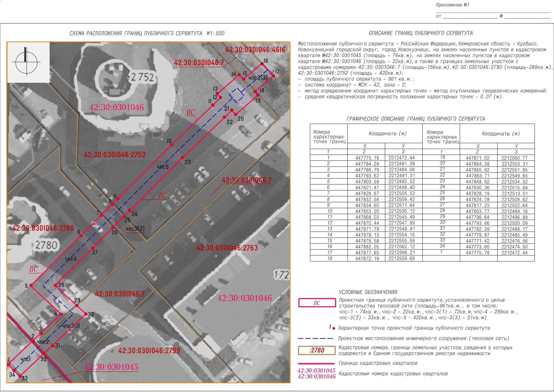Click the чпс3(3) map label

tap(258, 78)
